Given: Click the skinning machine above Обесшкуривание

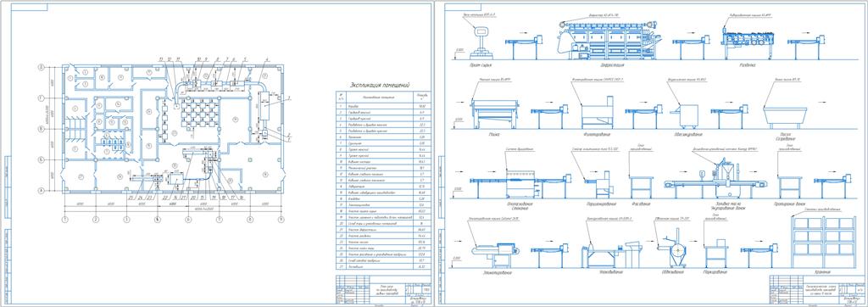Looking at the screenshot, I should coord(685,116).
